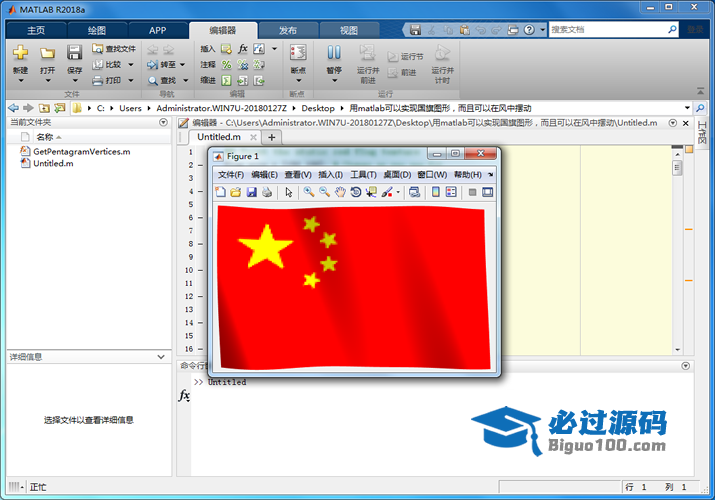Click the Show Plot Tools icon in Figure 1
The width and height of the screenshot is (715, 500).
click(x=487, y=192)
